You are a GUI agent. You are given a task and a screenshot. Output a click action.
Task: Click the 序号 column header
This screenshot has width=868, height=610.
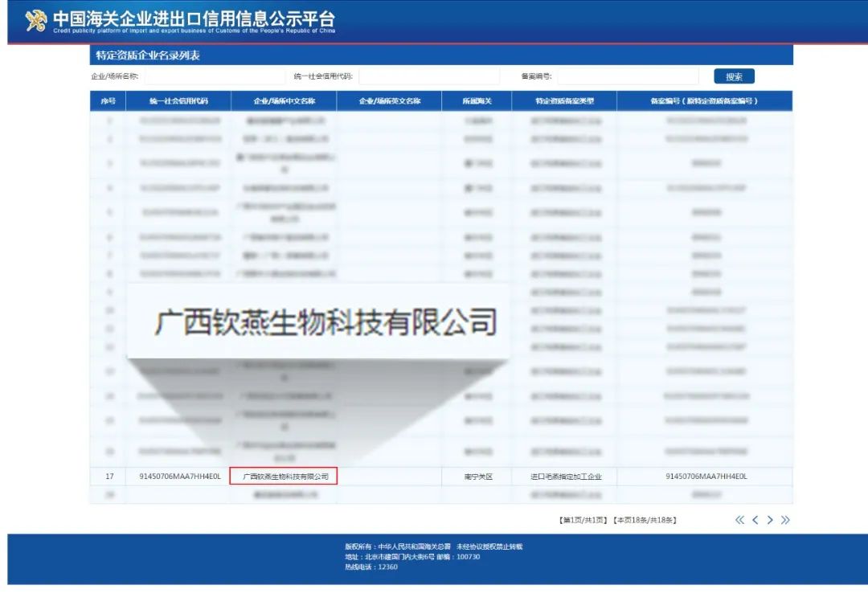108,100
